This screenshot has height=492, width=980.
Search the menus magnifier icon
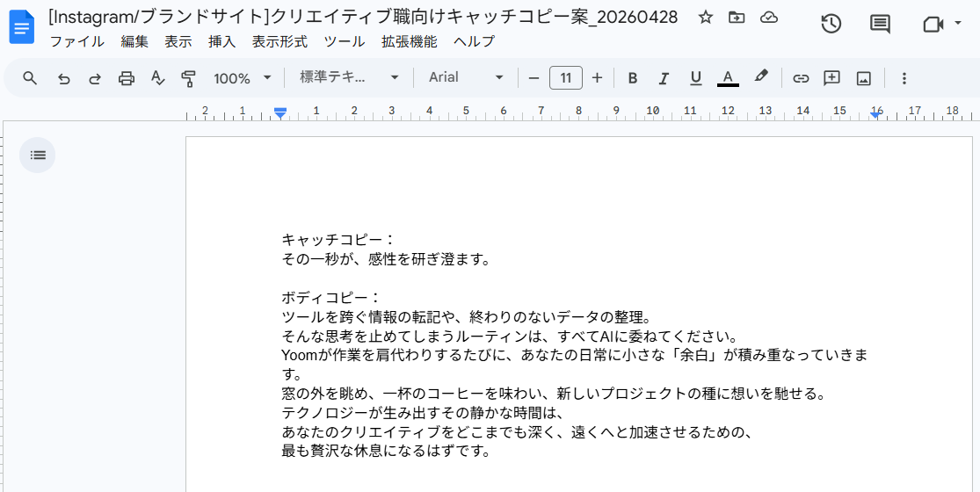(30, 78)
